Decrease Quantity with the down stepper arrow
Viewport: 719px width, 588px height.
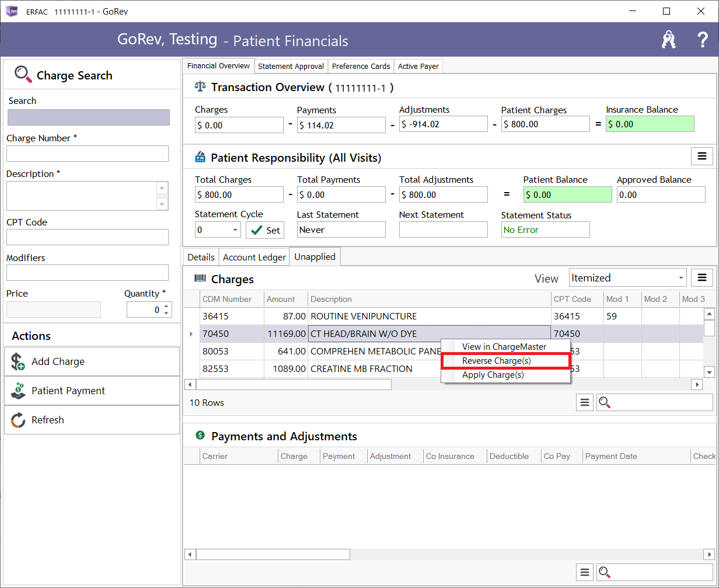click(x=167, y=314)
